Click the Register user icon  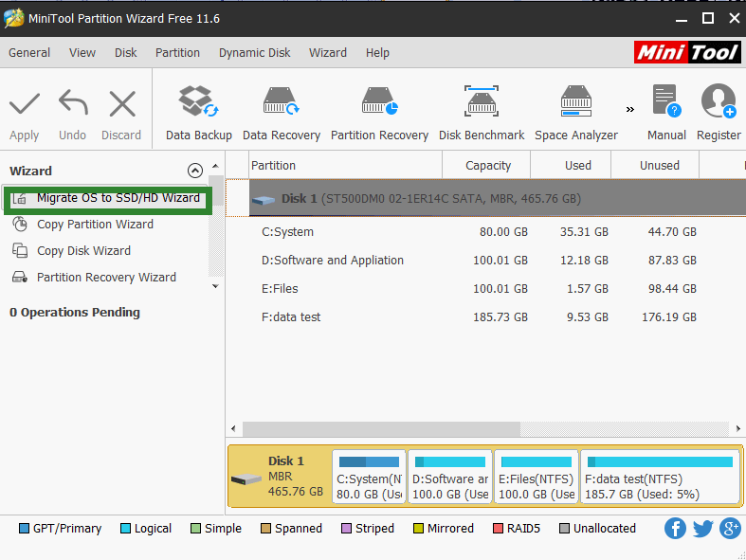(719, 100)
